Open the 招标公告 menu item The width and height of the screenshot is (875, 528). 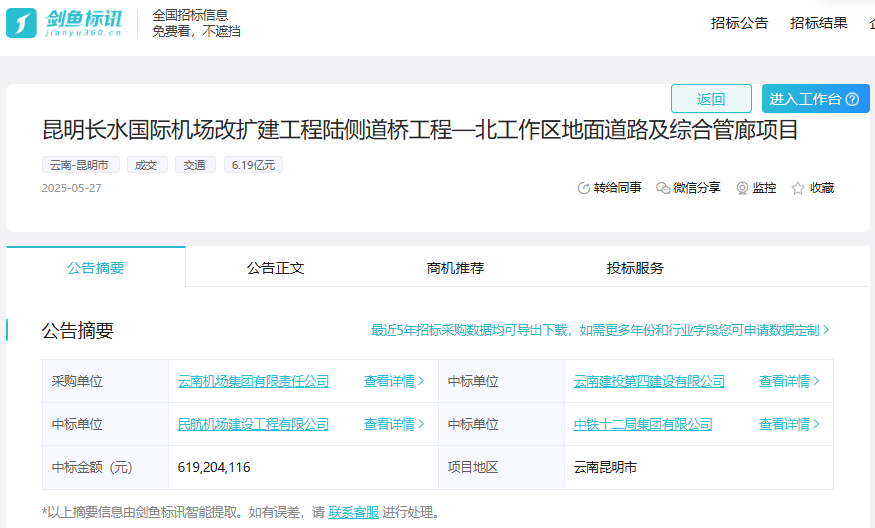(739, 23)
